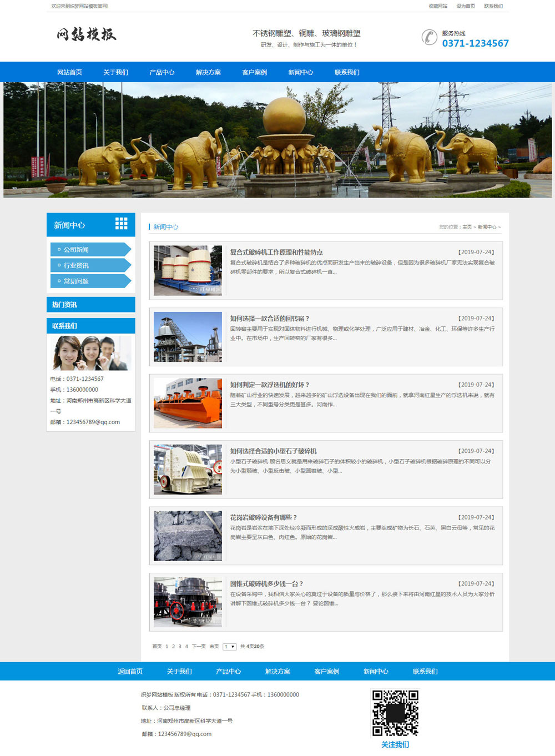Click the QR code image in footer
The width and height of the screenshot is (555, 756).
click(x=395, y=713)
